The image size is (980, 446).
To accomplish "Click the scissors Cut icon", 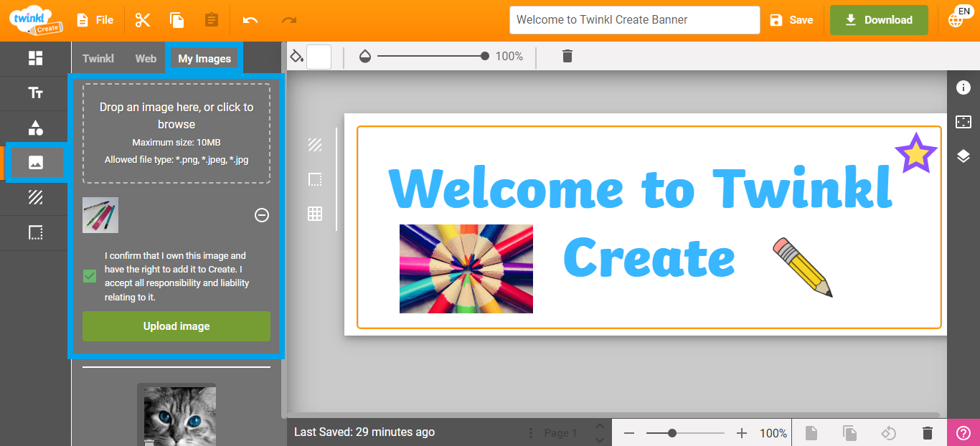I will point(143,20).
